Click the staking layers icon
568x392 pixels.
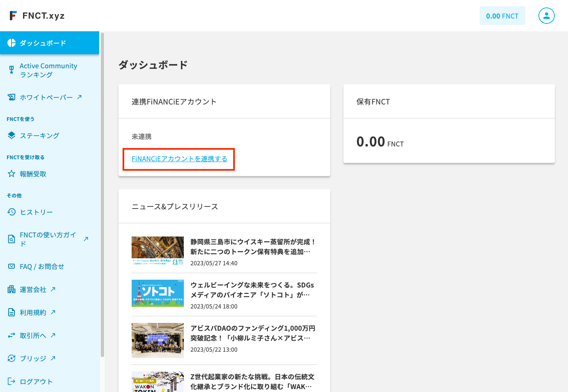point(12,135)
